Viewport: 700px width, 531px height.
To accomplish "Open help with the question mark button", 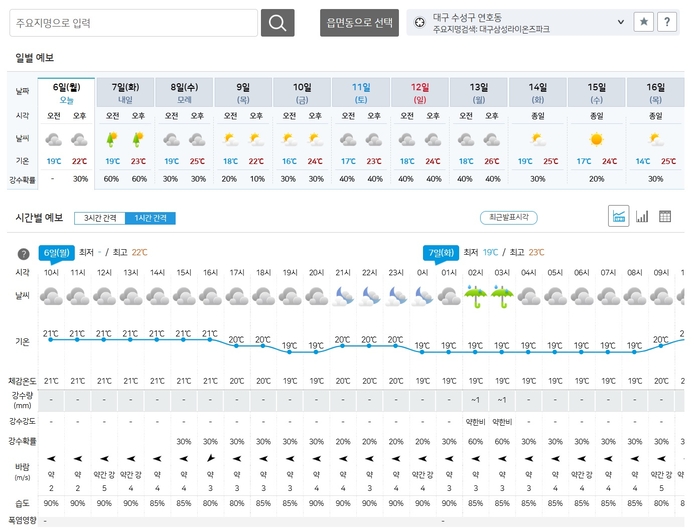I will (667, 21).
